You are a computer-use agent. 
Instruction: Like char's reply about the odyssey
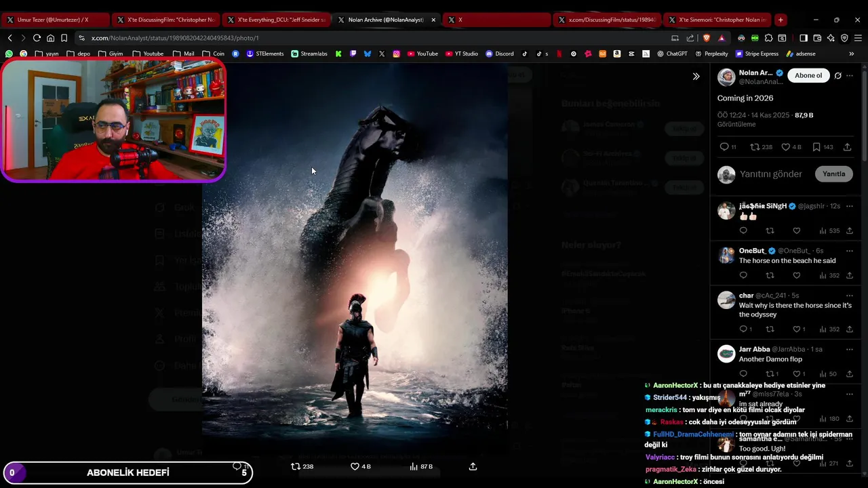[x=800, y=329]
